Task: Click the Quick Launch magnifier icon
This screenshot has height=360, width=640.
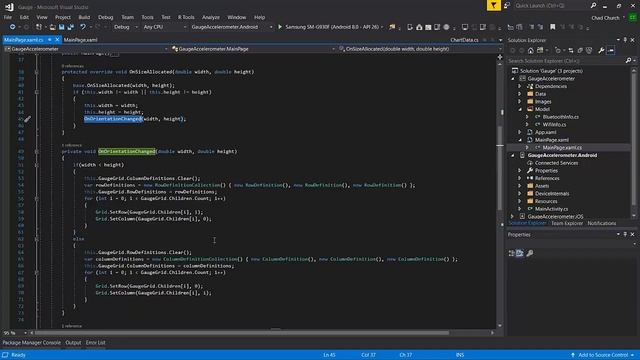Action: (x=593, y=5)
